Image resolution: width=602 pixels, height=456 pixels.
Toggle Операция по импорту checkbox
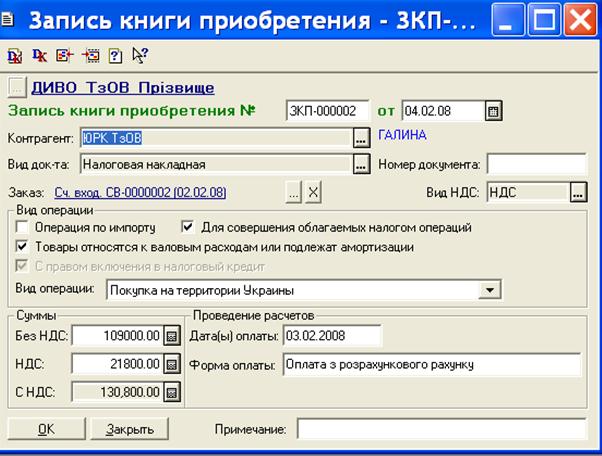point(22,227)
